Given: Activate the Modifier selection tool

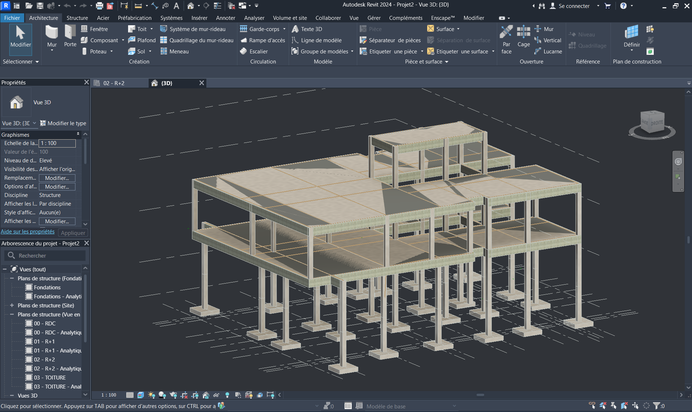Looking at the screenshot, I should 20,39.
